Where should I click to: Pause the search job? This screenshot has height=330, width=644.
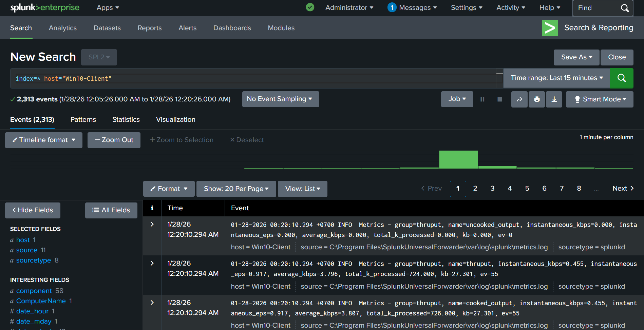(x=482, y=99)
